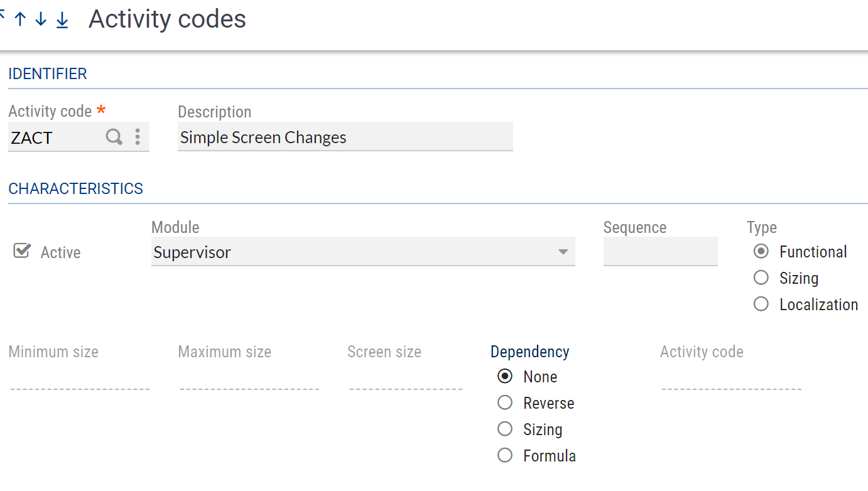Open the Supervisor module combo box
Viewport: 868px width, 491px height.
click(352, 252)
